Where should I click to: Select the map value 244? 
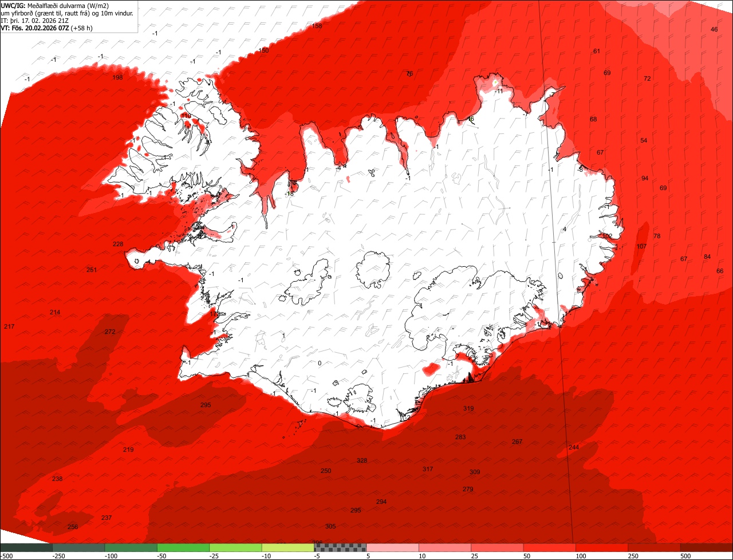[574, 447]
